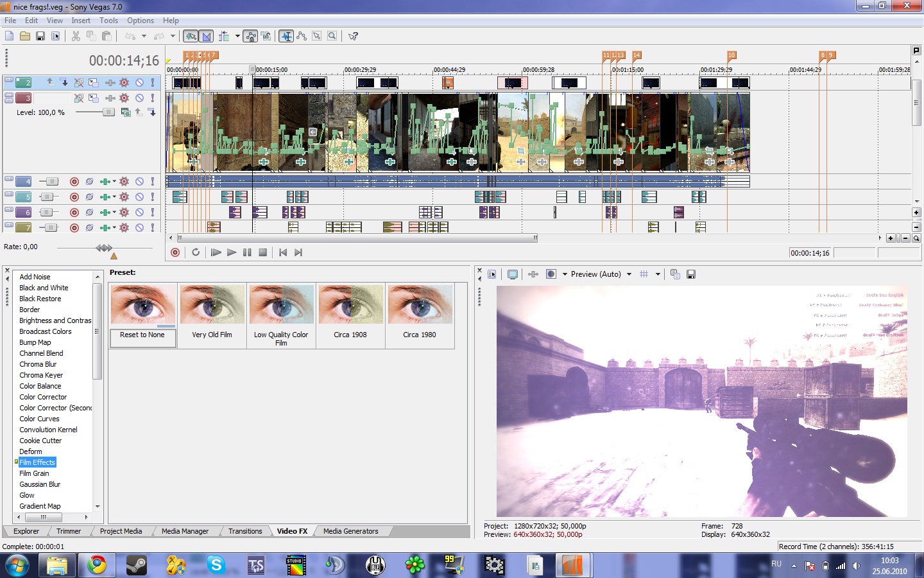This screenshot has height=578, width=924.
Task: Click the compositing mode icon on track 3
Action: coord(126,112)
